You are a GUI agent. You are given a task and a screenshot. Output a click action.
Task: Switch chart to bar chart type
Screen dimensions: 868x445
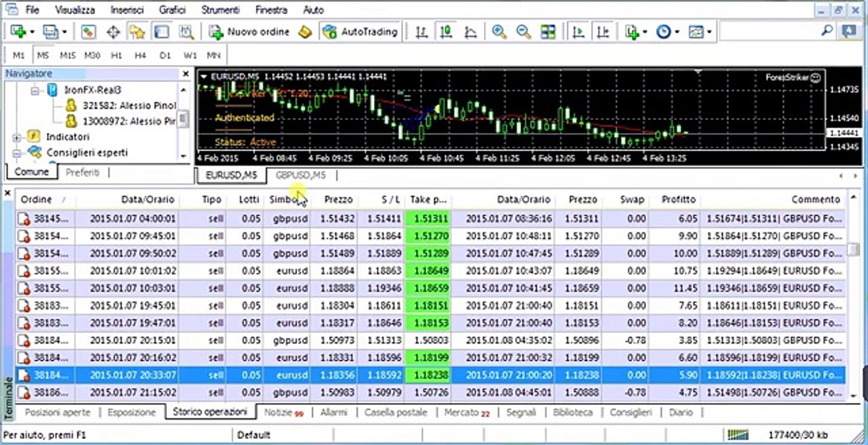[x=422, y=32]
